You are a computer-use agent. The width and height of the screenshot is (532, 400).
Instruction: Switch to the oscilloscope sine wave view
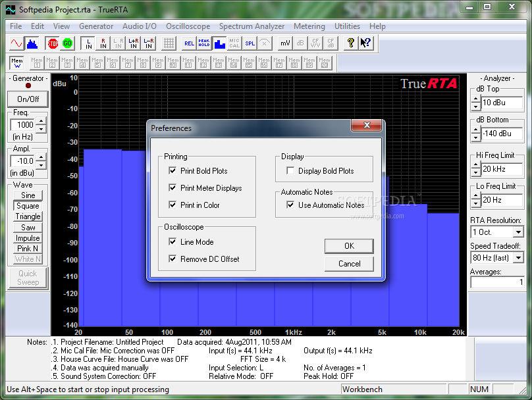pyautogui.click(x=16, y=43)
